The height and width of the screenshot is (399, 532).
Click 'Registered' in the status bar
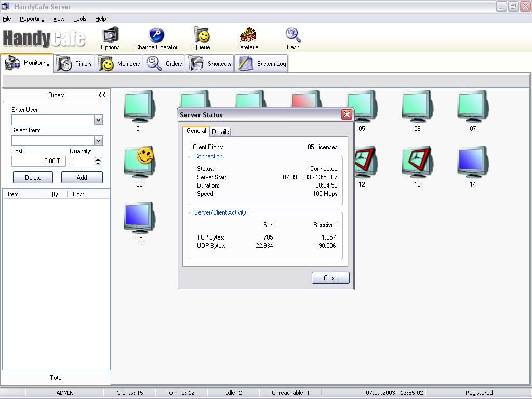pyautogui.click(x=478, y=393)
